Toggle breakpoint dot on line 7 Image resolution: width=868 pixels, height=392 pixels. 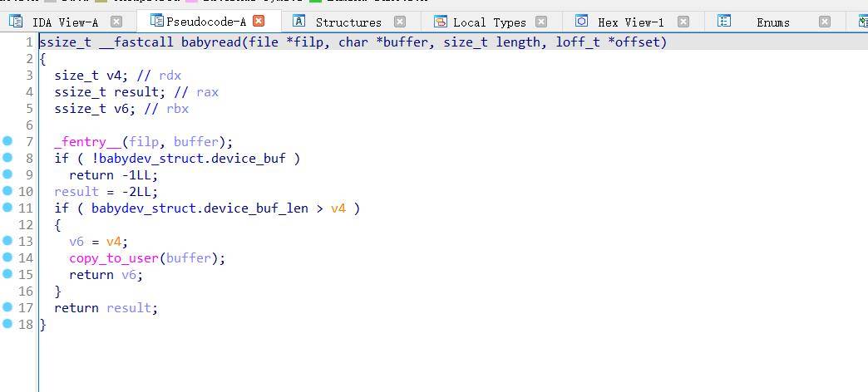coord(7,141)
